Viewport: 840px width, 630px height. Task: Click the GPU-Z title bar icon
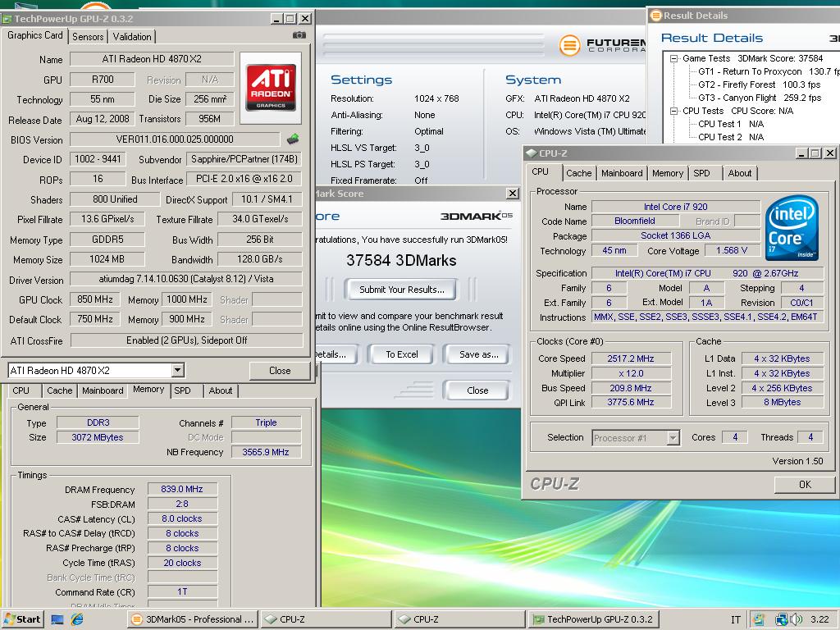[x=7, y=19]
